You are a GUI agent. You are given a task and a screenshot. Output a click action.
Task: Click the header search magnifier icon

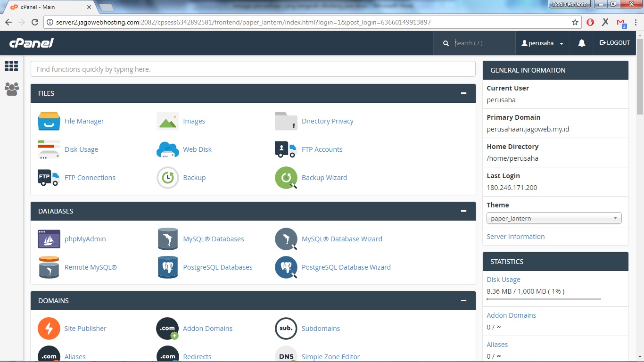pos(446,43)
